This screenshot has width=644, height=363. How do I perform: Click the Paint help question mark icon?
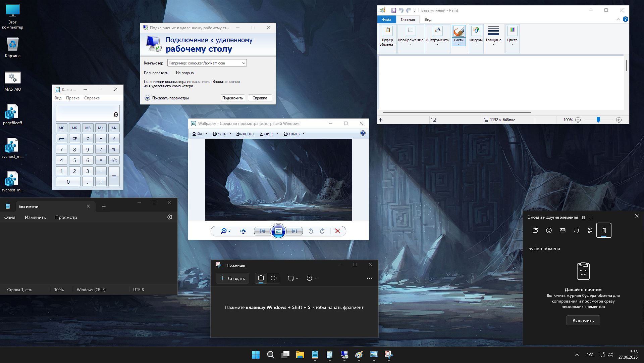point(625,19)
